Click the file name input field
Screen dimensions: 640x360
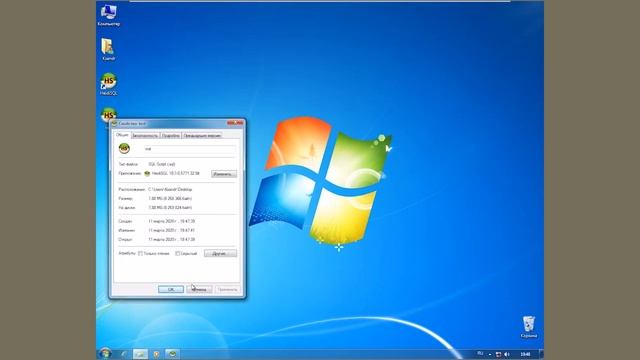point(189,149)
